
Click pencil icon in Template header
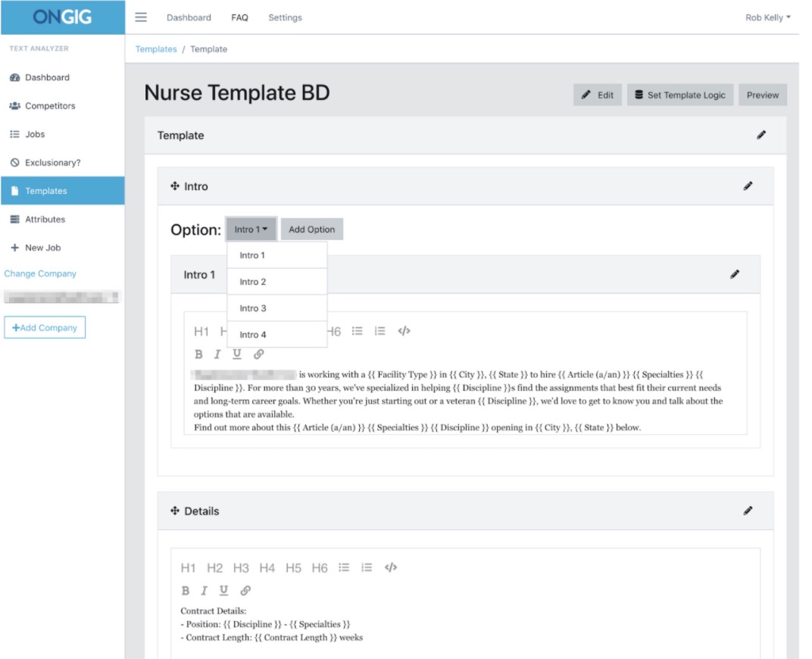760,135
